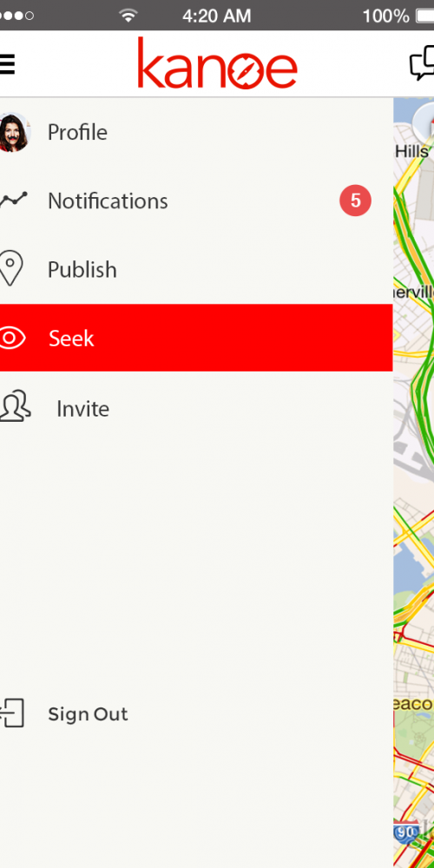Tap the Seek eye icon
This screenshot has width=434, height=868.
12,339
